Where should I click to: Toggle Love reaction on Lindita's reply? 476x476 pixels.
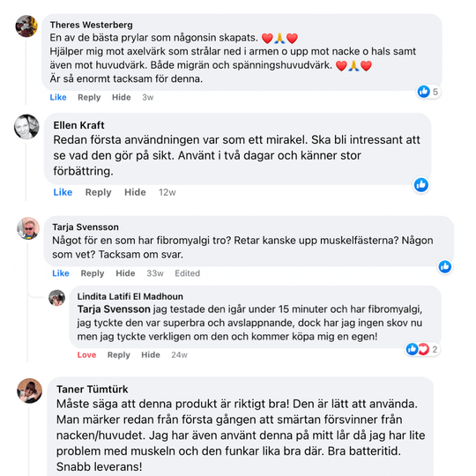tap(86, 354)
